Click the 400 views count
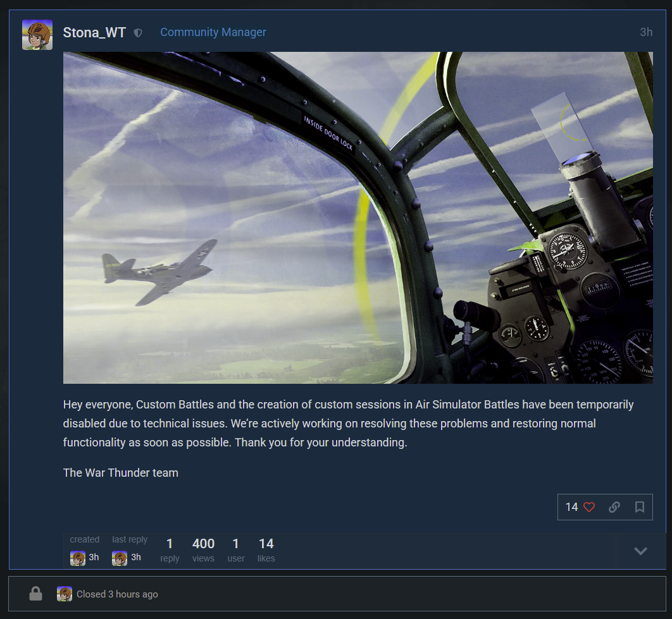This screenshot has height=619, width=672. (x=203, y=550)
